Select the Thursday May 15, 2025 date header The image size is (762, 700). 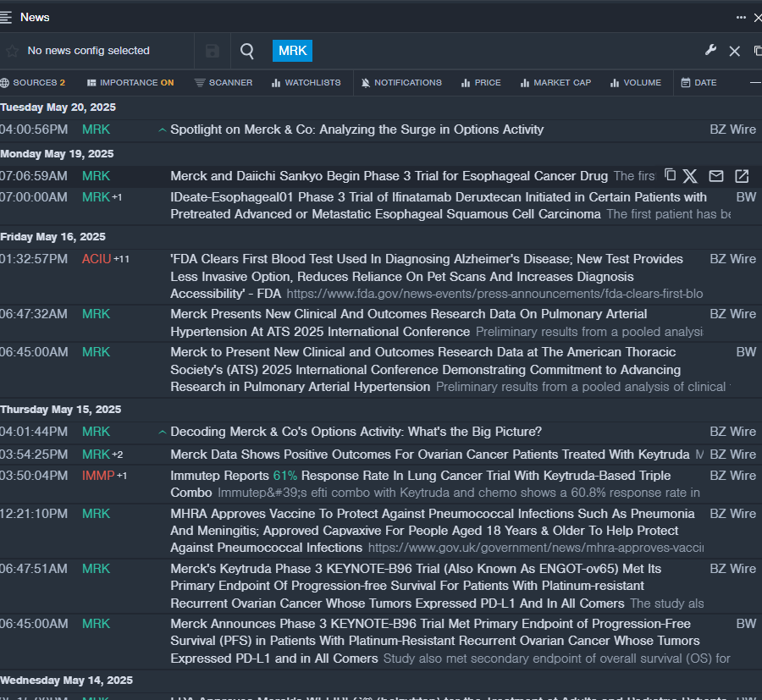pos(60,410)
